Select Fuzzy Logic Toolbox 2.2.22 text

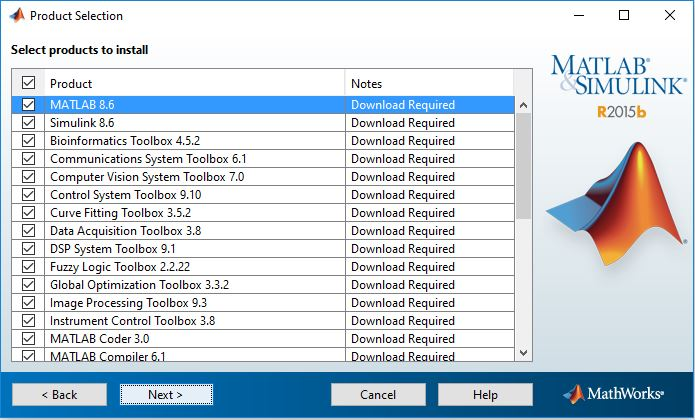[x=120, y=267]
